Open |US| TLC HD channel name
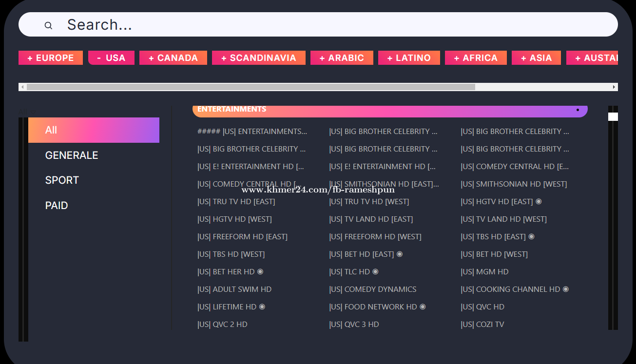Screen dimensions: 636x364 coord(349,272)
